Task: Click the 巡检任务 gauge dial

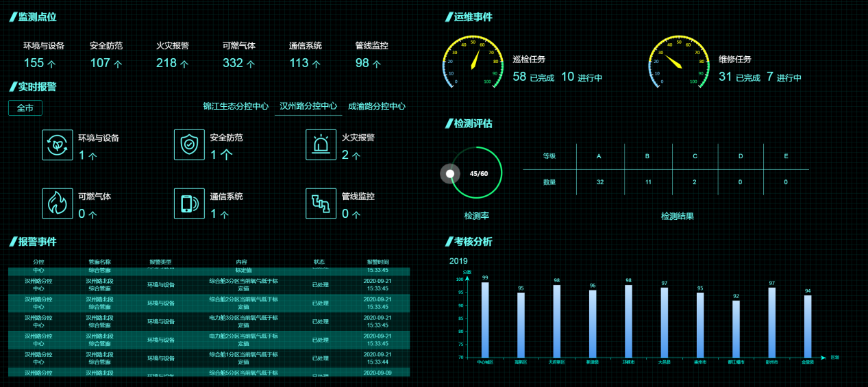Action: pyautogui.click(x=471, y=63)
